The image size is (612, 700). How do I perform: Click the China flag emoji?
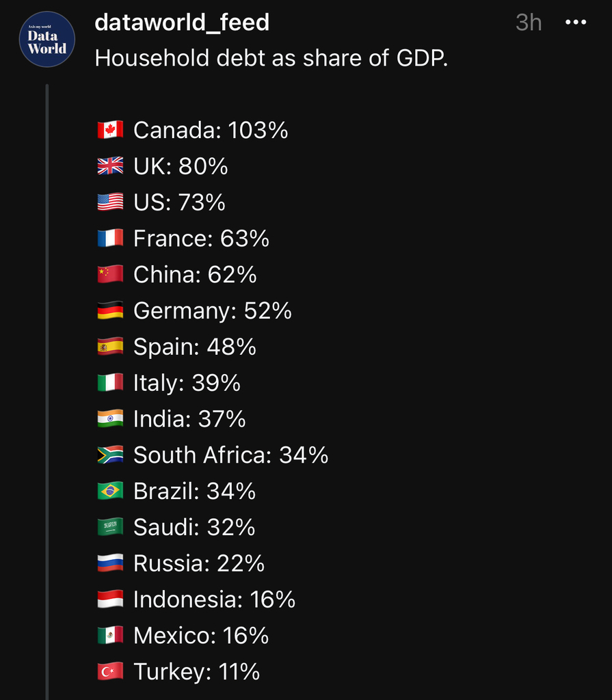pos(110,274)
